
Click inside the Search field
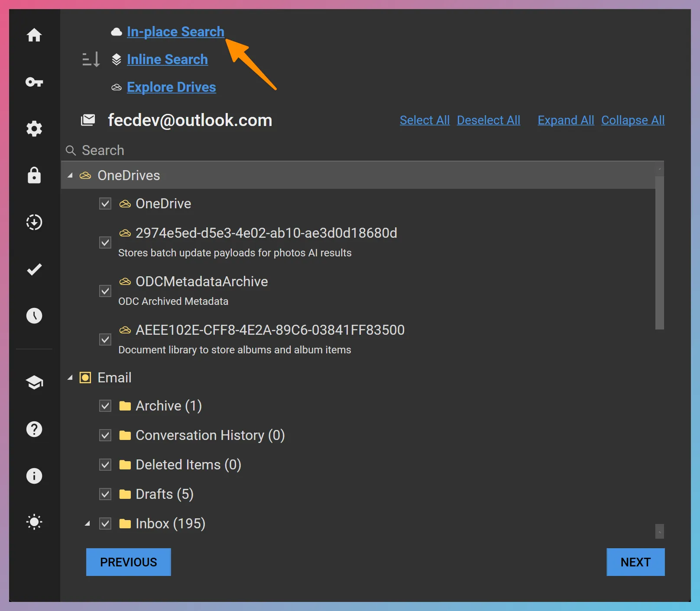(173, 150)
